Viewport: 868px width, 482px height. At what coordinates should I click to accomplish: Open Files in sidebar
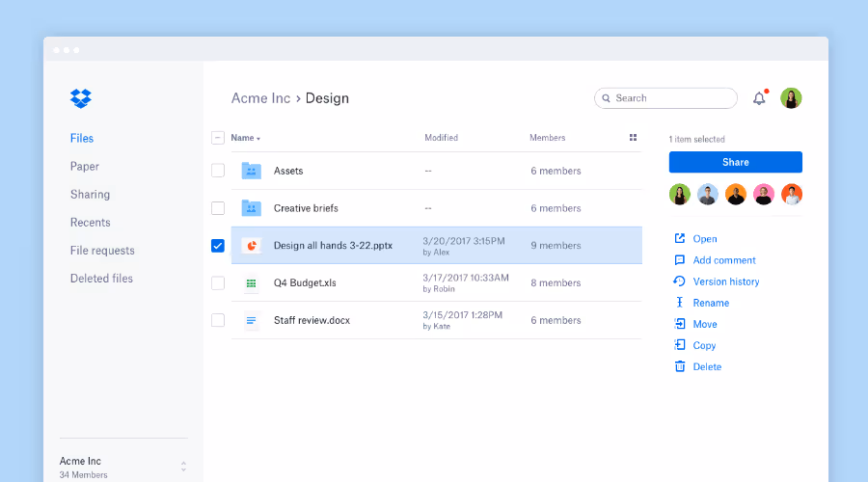[x=82, y=139]
